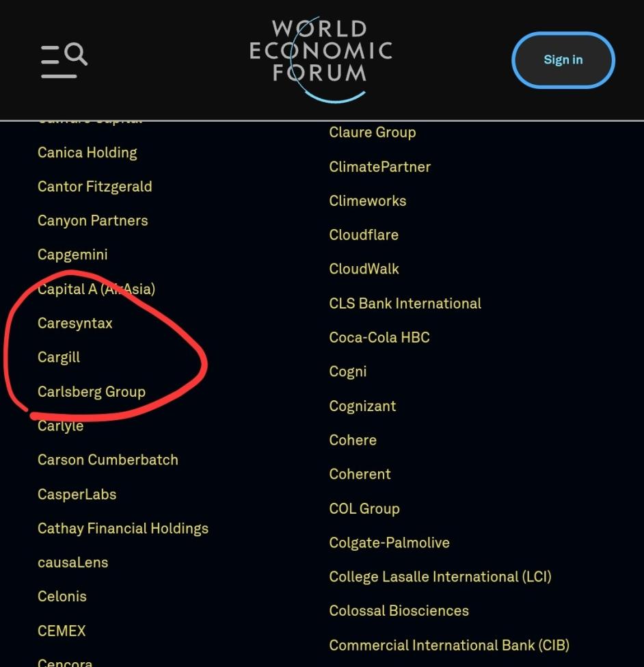Viewport: 644px width, 667px height.
Task: Open the menu and search icon
Action: tap(64, 60)
